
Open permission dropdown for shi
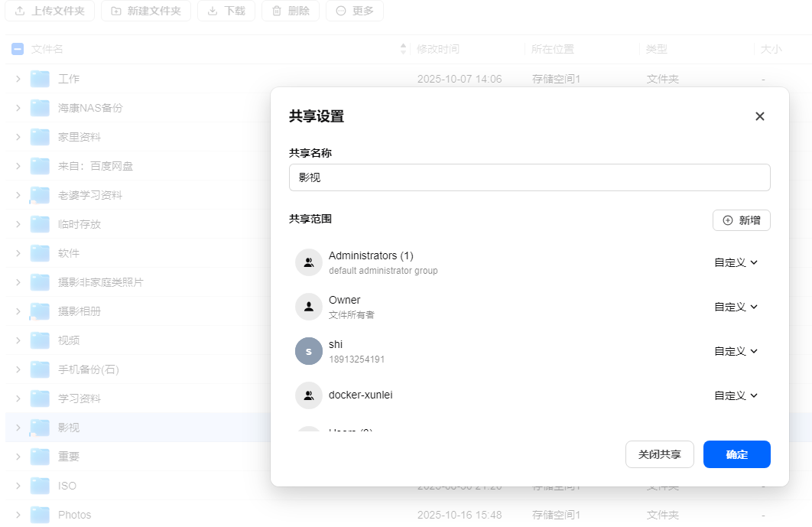click(x=736, y=351)
